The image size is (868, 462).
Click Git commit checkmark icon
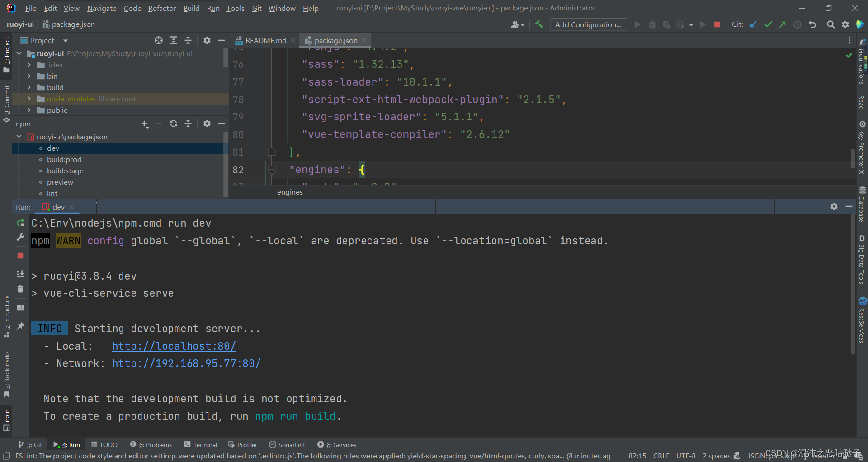tap(768, 24)
